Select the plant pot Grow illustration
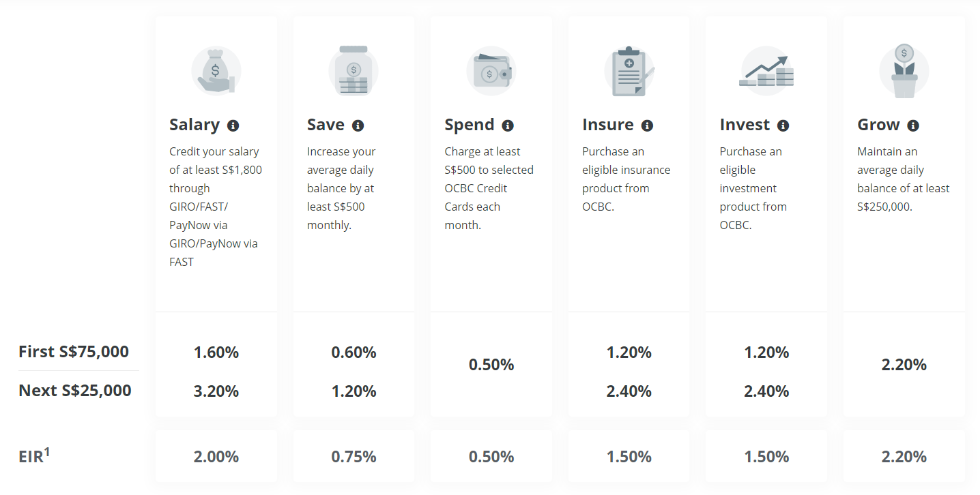980x495 pixels. pyautogui.click(x=904, y=72)
